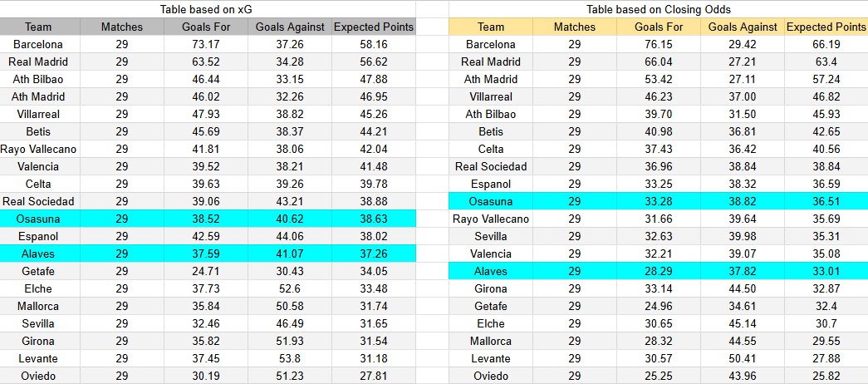The width and height of the screenshot is (868, 384).
Task: Select Elche's 52.6 goals against cell
Action: pos(290,288)
